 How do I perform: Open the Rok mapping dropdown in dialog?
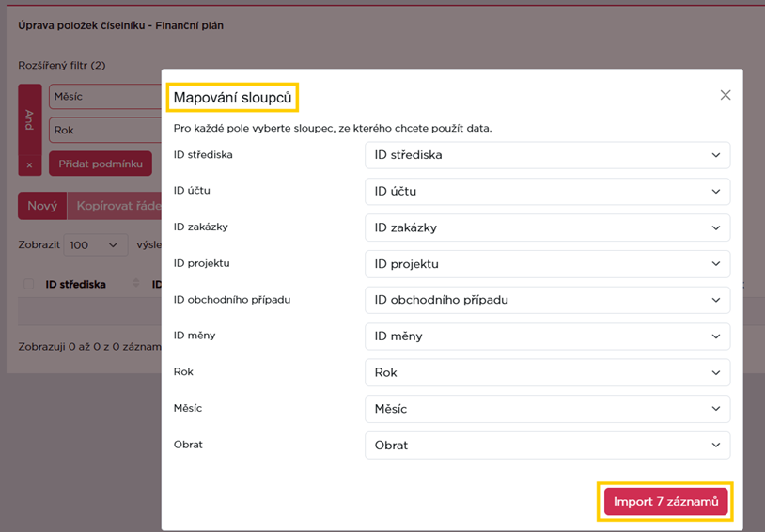pos(547,372)
